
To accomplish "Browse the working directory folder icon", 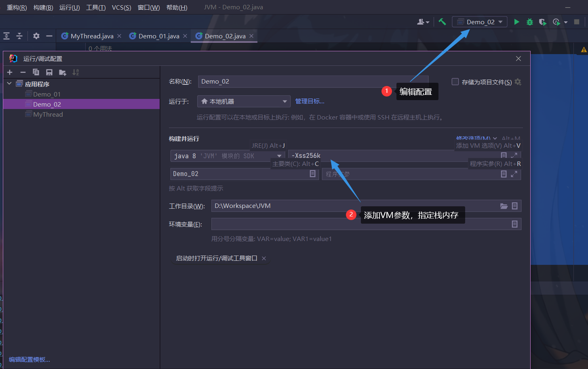I will click(x=504, y=206).
